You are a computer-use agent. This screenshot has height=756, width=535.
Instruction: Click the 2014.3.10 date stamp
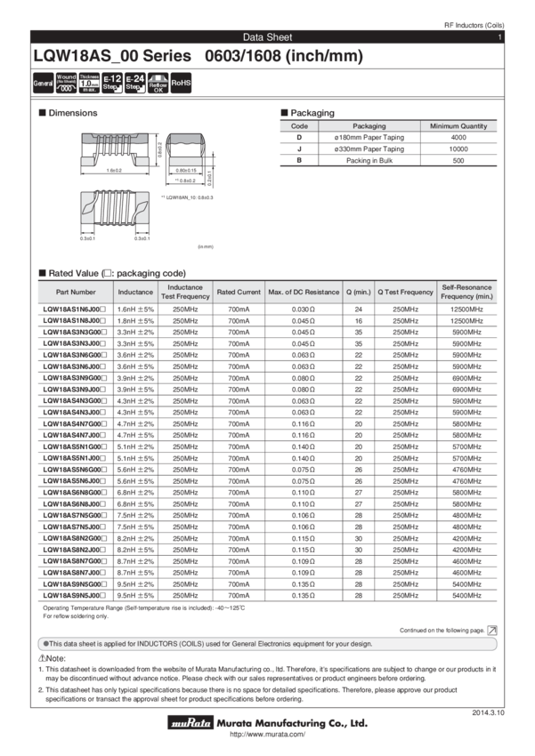tap(488, 712)
